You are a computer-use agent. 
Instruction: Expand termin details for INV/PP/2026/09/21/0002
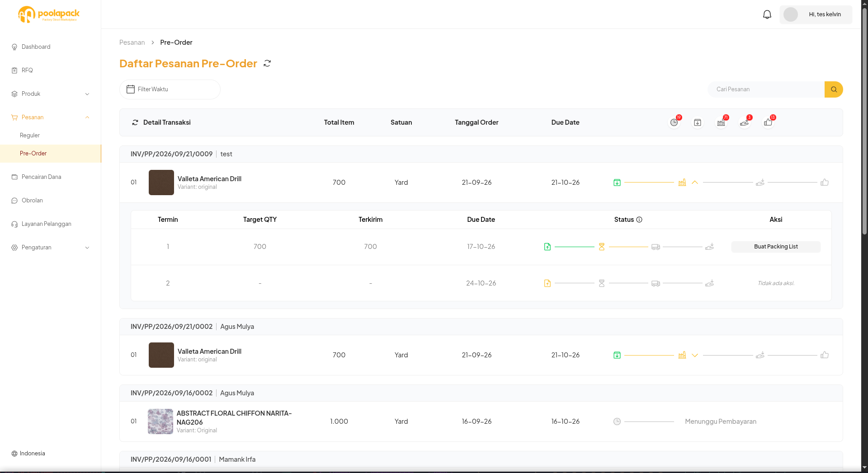(x=695, y=355)
